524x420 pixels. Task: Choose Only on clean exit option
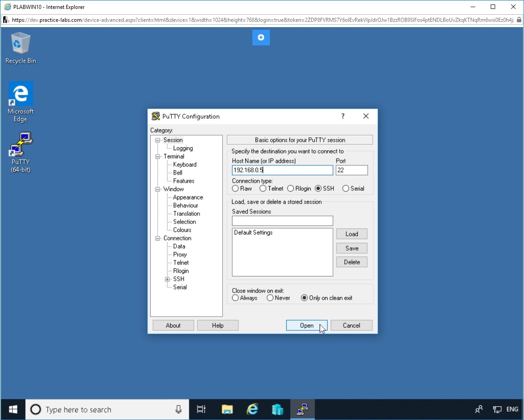327,298
